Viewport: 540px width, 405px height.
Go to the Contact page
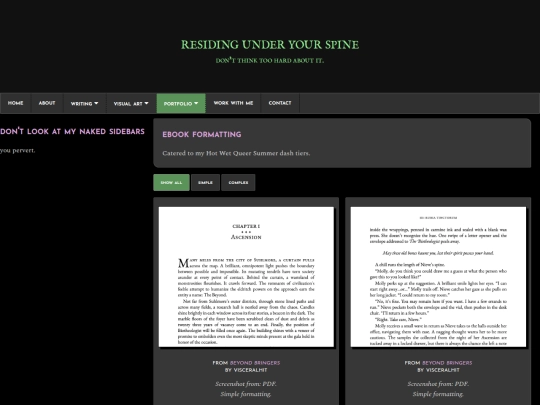(280, 103)
